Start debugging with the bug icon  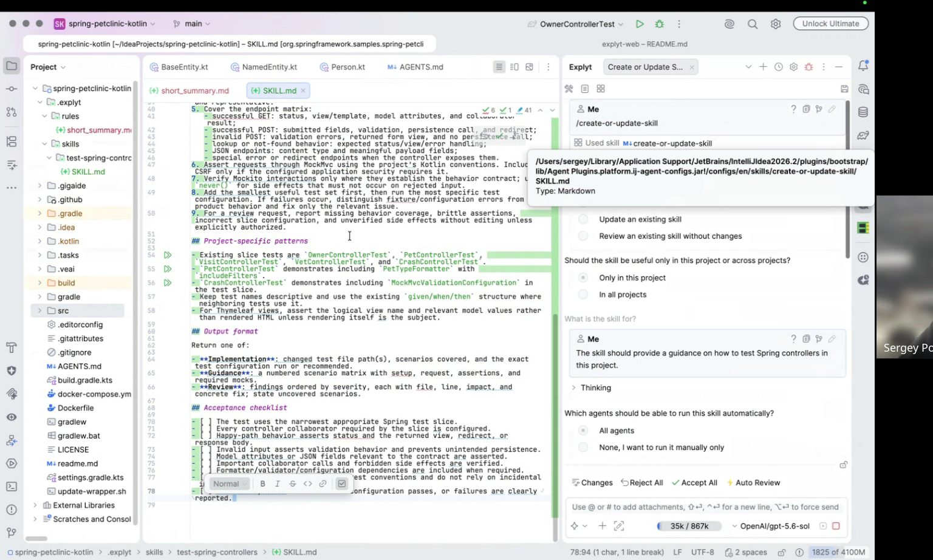(660, 24)
